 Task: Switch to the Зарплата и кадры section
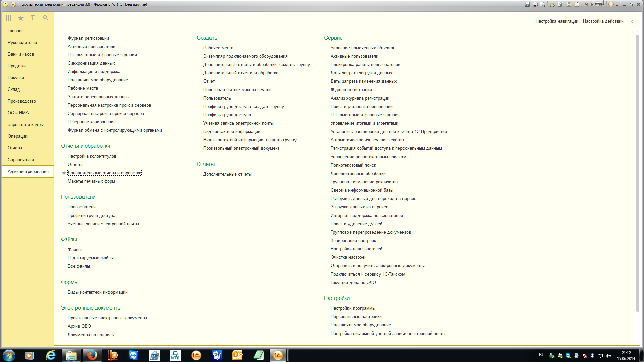pos(25,125)
